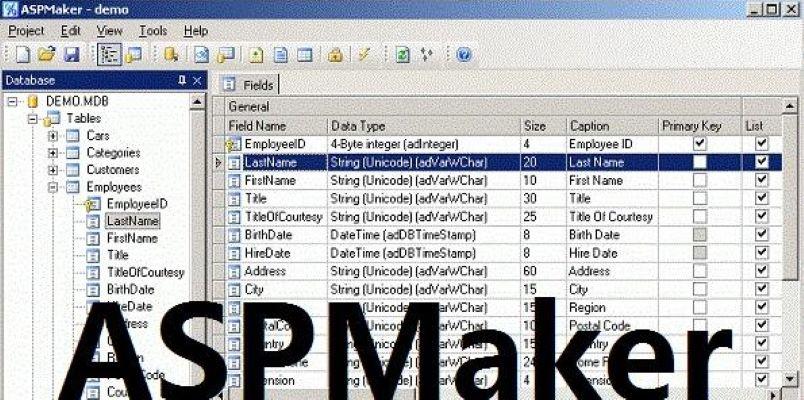Open the Edit menu

(x=71, y=31)
